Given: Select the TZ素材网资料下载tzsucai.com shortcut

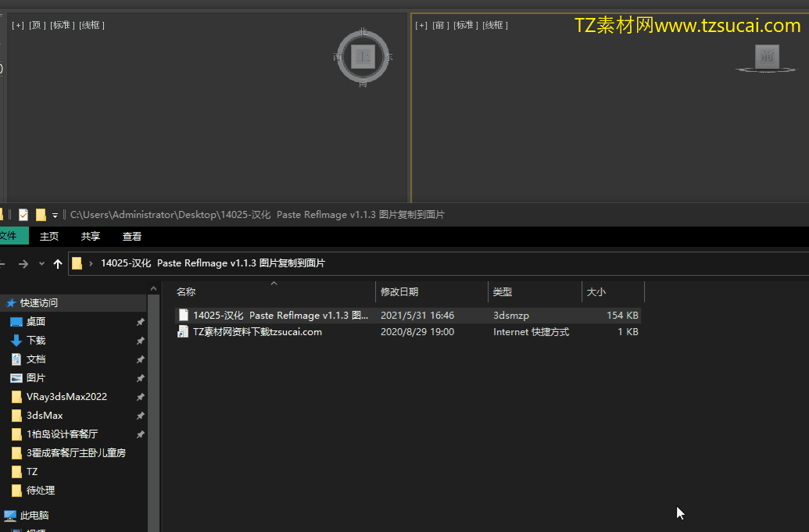Looking at the screenshot, I should [257, 331].
